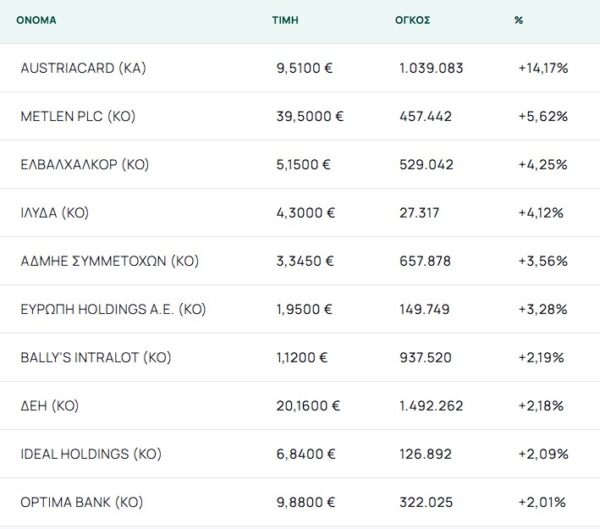Sort by the ΤΙΜΗ column header

(285, 20)
